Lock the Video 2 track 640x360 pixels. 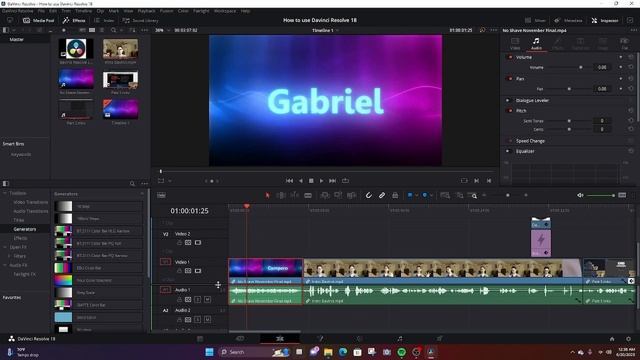179,242
